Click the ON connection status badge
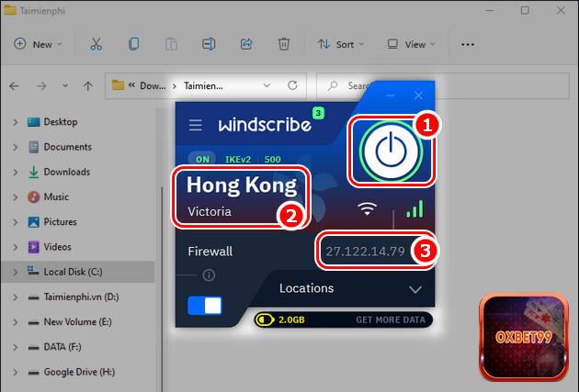Screen dimensions: 579x392 click(202, 160)
